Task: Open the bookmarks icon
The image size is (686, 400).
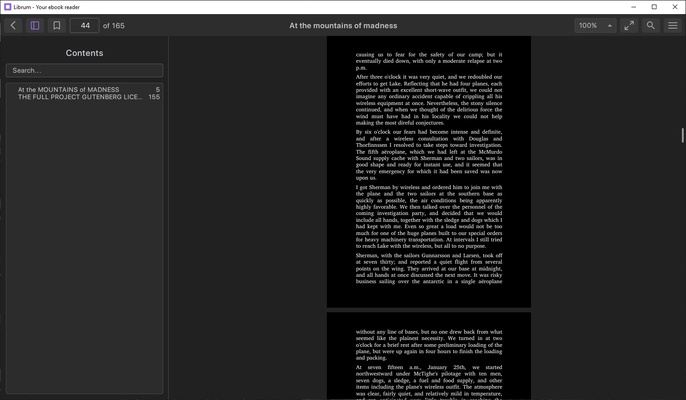Action: [57, 25]
